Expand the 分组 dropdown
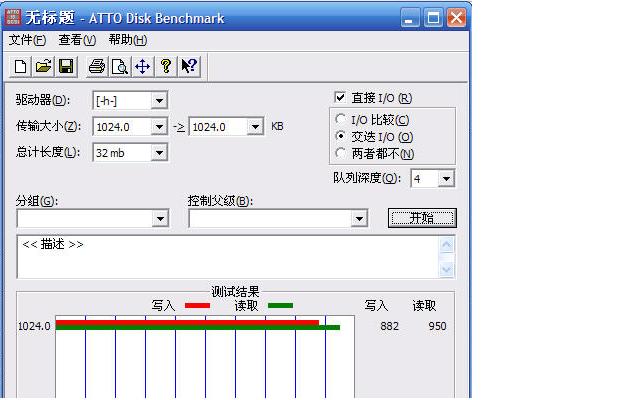640x400 pixels. 160,219
